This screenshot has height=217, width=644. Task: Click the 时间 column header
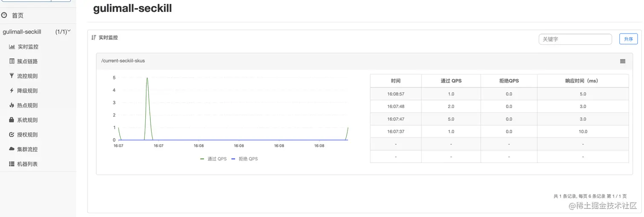396,81
